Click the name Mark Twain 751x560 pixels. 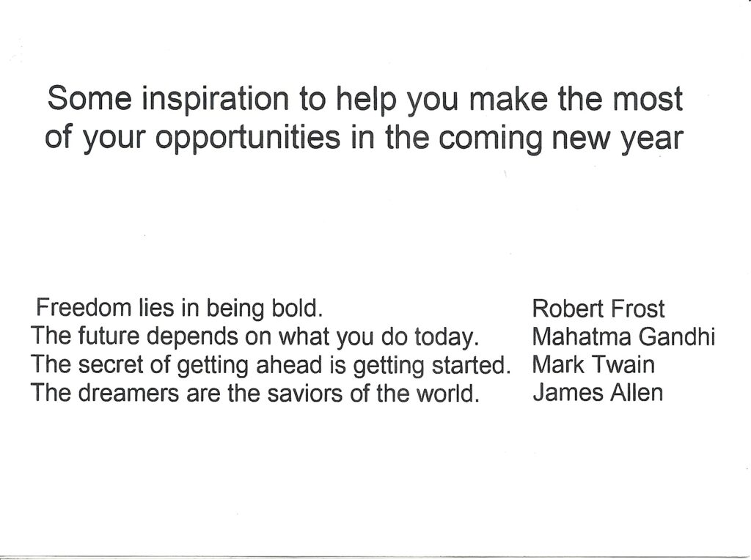[x=593, y=365]
